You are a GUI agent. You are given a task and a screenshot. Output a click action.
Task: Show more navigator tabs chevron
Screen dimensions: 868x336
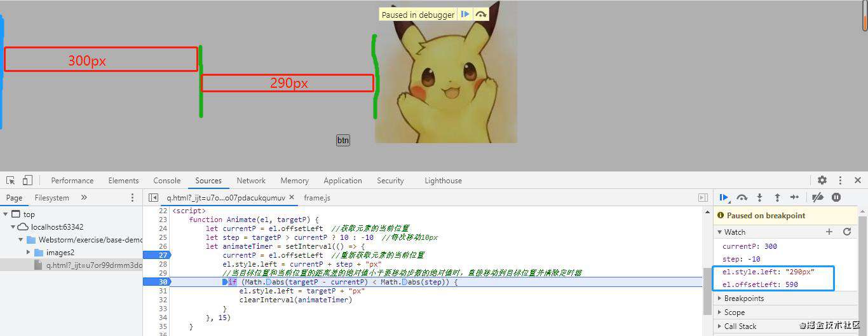[x=84, y=198]
